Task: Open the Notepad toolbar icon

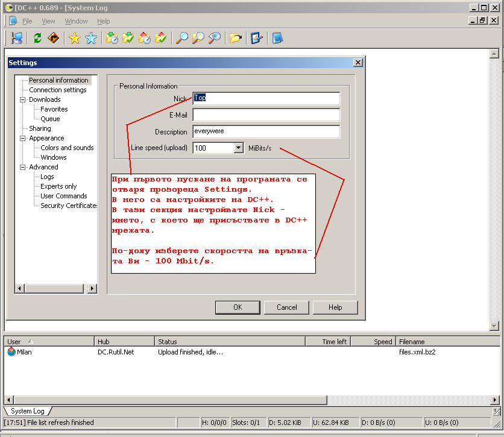Action: click(x=277, y=38)
